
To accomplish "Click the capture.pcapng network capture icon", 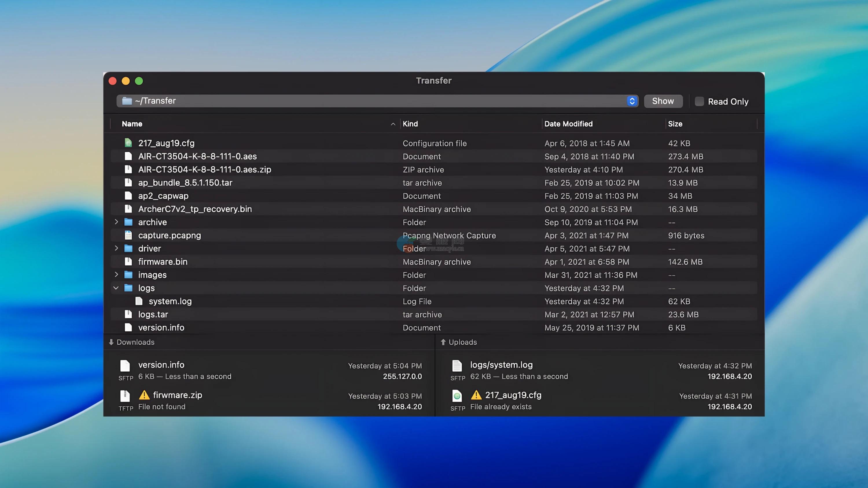I will click(x=128, y=235).
